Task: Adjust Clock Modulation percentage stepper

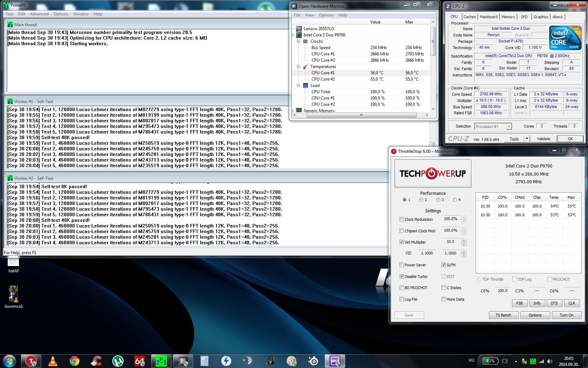Action: [x=464, y=219]
